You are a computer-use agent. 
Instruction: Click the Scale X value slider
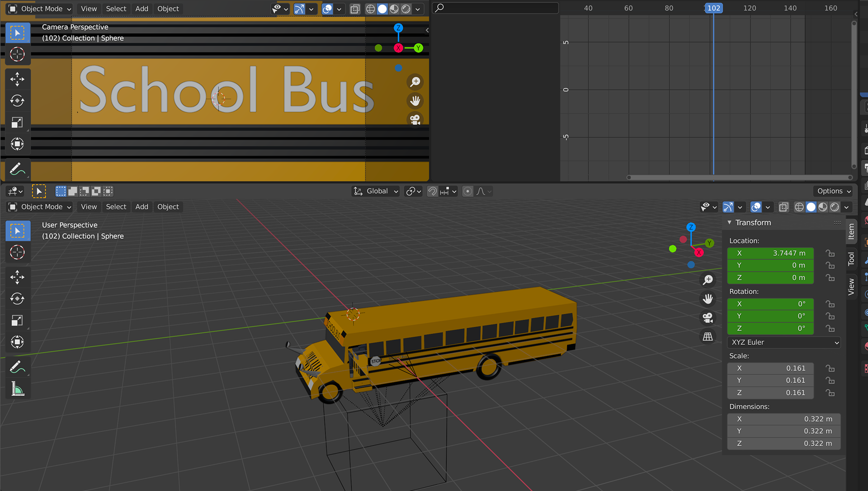pyautogui.click(x=770, y=368)
